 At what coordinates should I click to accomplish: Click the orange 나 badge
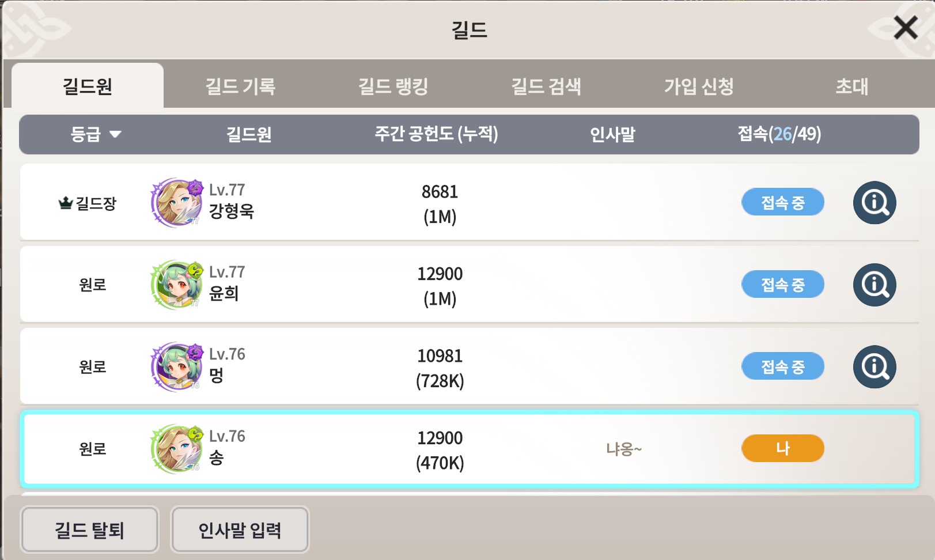click(x=782, y=448)
